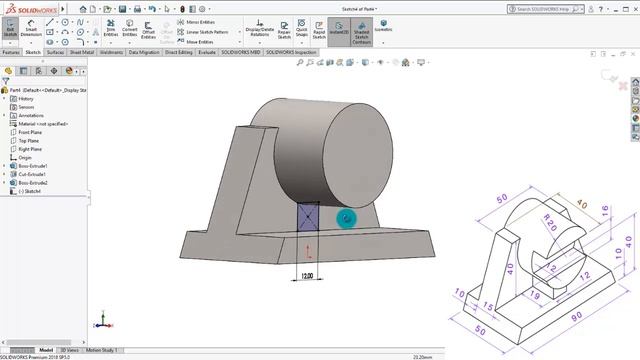Toggle Shaded Sketch Contours
The image size is (640, 360).
pyautogui.click(x=362, y=32)
